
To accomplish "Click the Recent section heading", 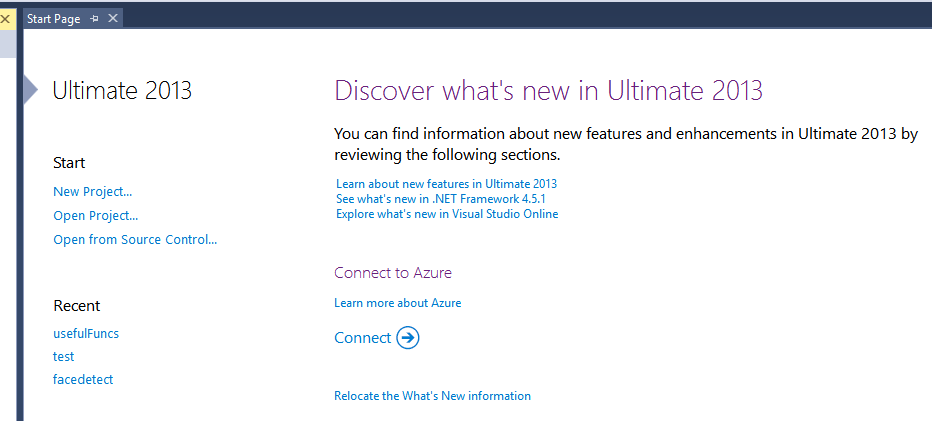I will pyautogui.click(x=77, y=306).
